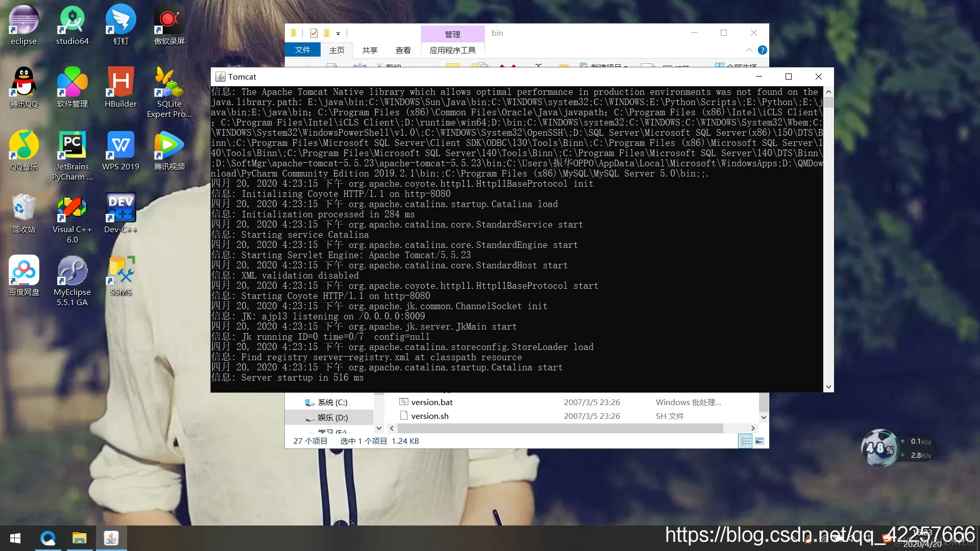Click the Windows Start button
The image size is (980, 551).
click(15, 538)
